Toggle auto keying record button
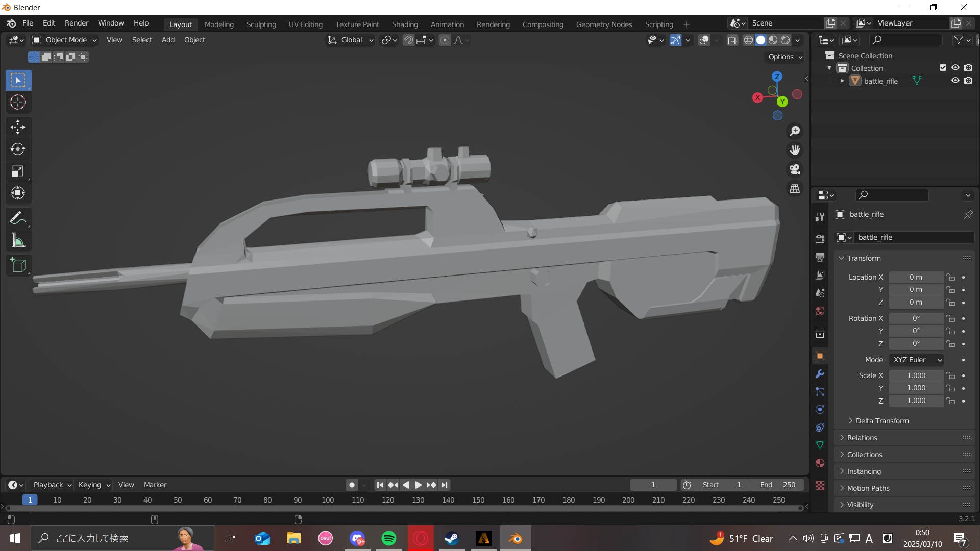This screenshot has height=551, width=980. pos(352,485)
